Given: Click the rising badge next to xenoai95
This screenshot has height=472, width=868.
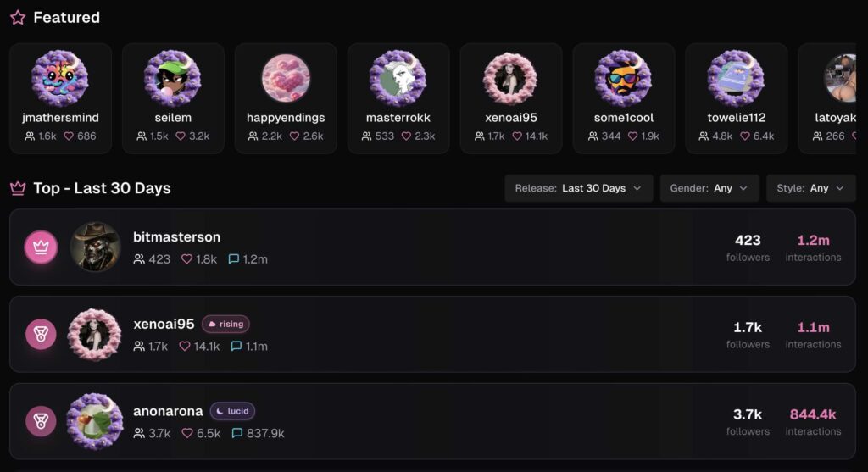Looking at the screenshot, I should click(225, 325).
